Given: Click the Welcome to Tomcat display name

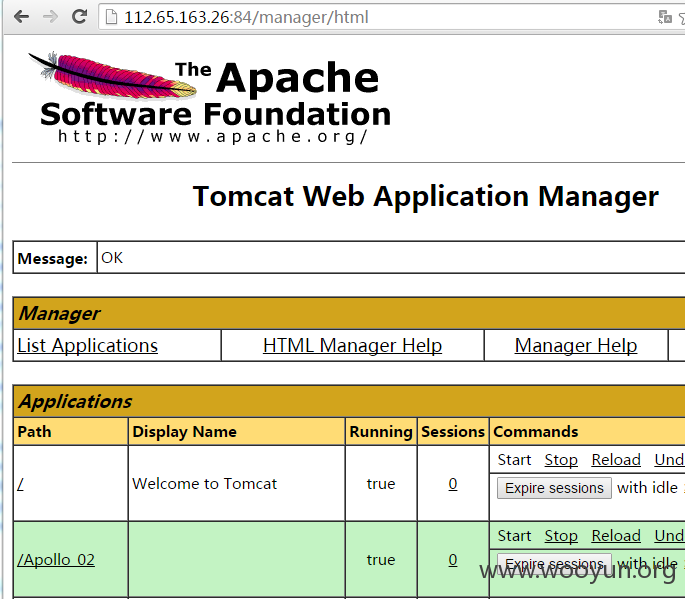Looking at the screenshot, I should [204, 484].
